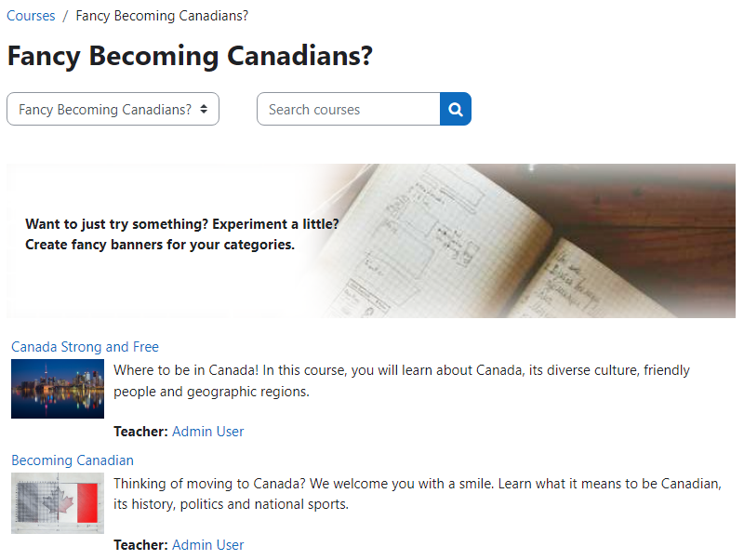This screenshot has width=744, height=560.
Task: Click the magnifier search button
Action: click(456, 109)
